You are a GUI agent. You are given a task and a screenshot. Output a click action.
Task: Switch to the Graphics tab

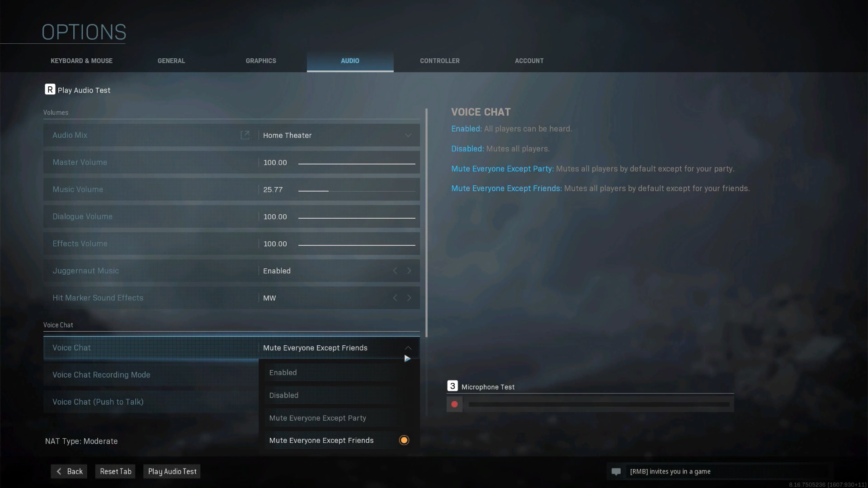pos(260,60)
